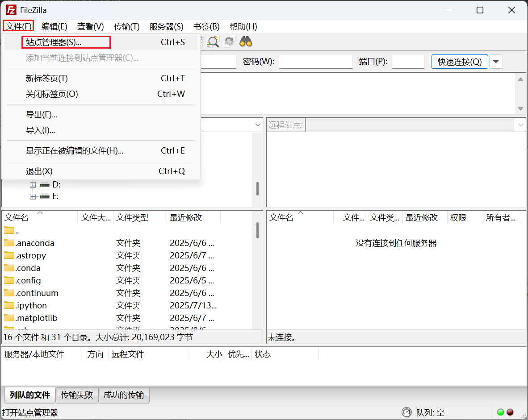Sort local files by 文件类型 column

click(140, 218)
